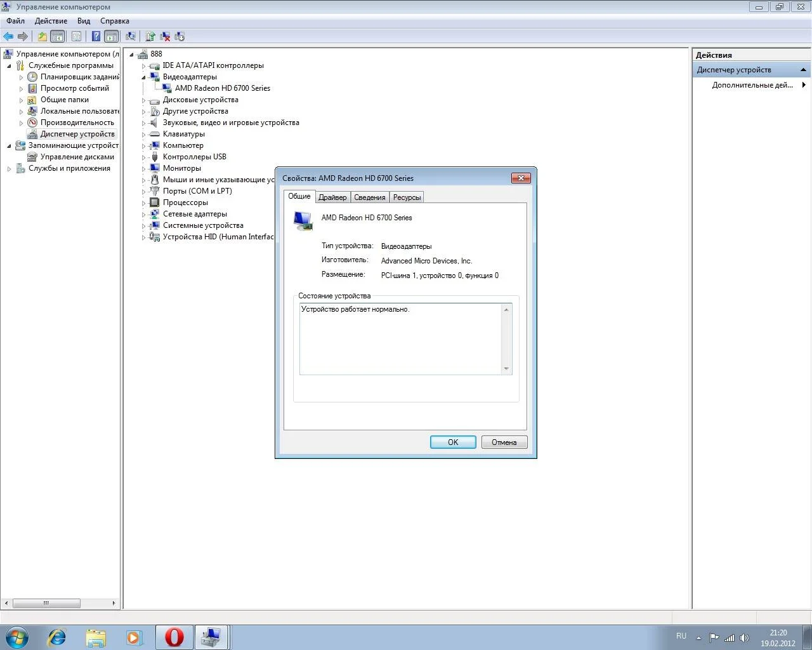812x650 pixels.
Task: Expand Другие устройства node
Action: click(x=143, y=112)
